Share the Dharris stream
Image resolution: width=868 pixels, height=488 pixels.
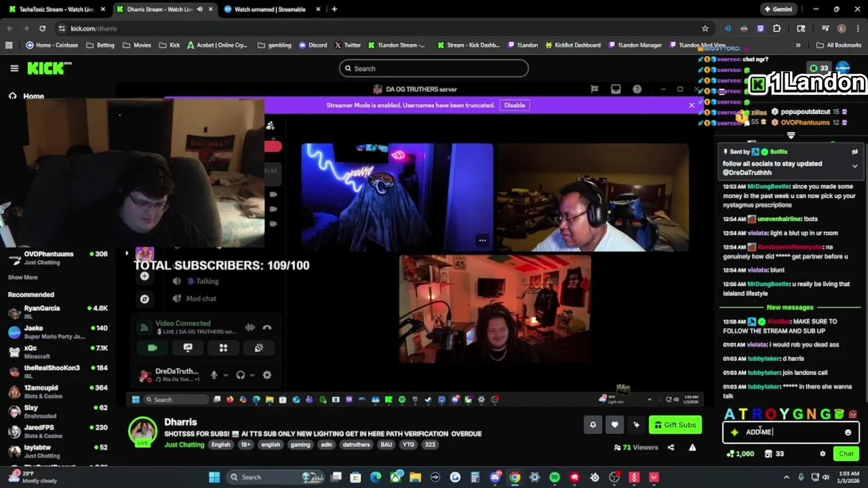coord(671,447)
